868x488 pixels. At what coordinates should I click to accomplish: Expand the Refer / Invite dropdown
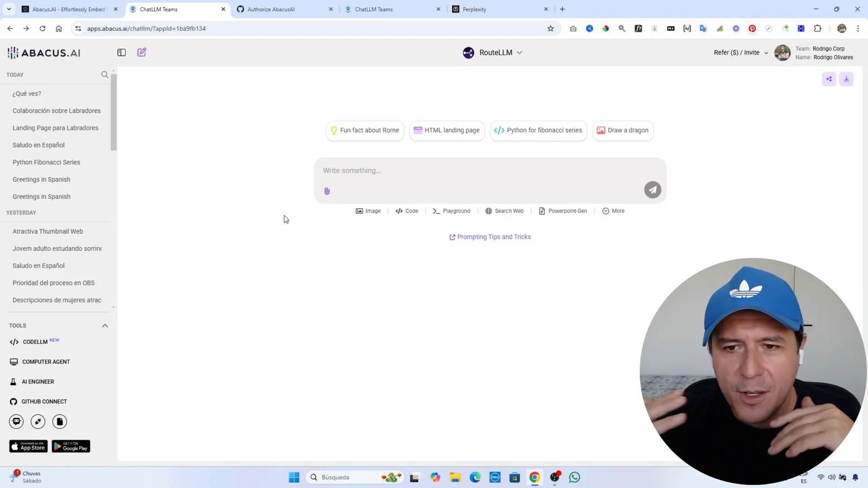[x=740, y=52]
